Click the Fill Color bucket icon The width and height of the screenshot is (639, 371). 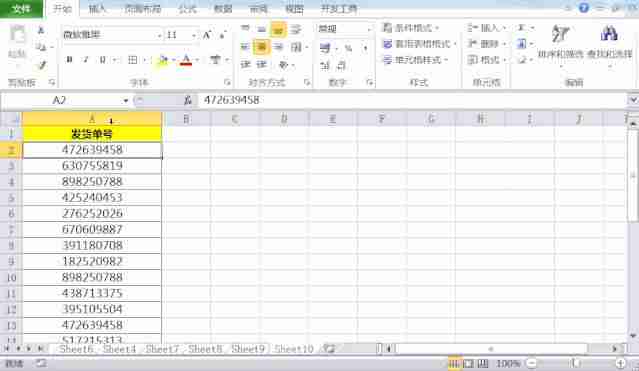tap(163, 60)
